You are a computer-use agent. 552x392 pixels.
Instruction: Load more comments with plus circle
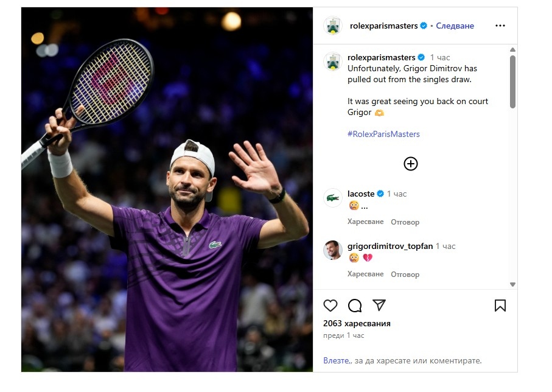410,164
